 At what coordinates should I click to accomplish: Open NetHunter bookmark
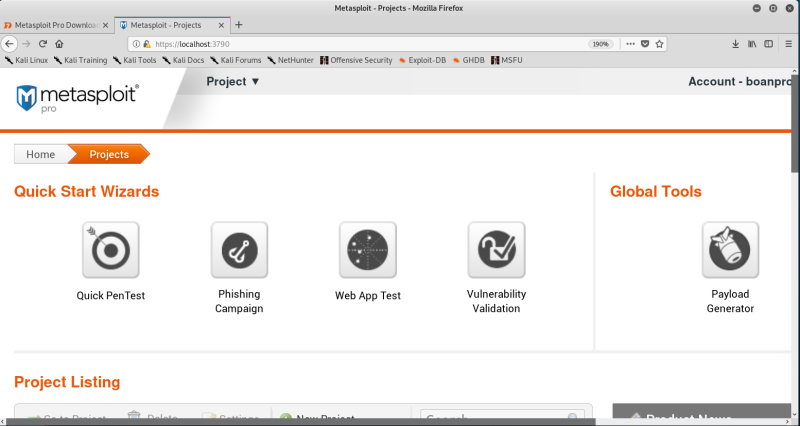pos(290,60)
